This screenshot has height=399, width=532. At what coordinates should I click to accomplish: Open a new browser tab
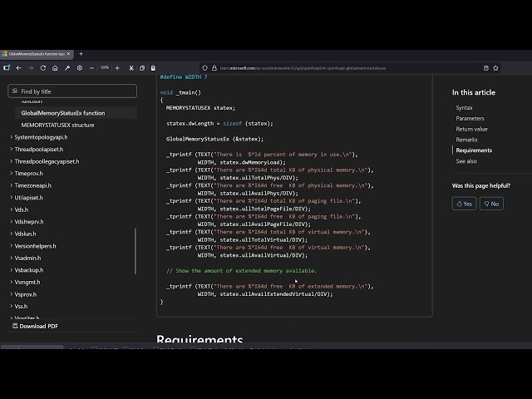coord(81,54)
